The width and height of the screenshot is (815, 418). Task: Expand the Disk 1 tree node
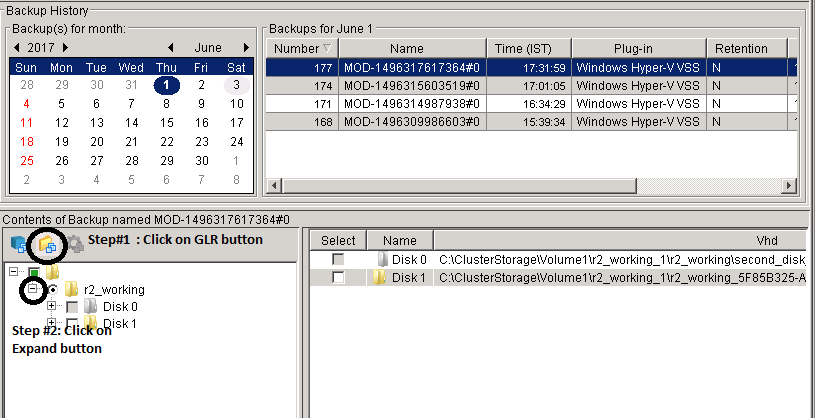51,322
